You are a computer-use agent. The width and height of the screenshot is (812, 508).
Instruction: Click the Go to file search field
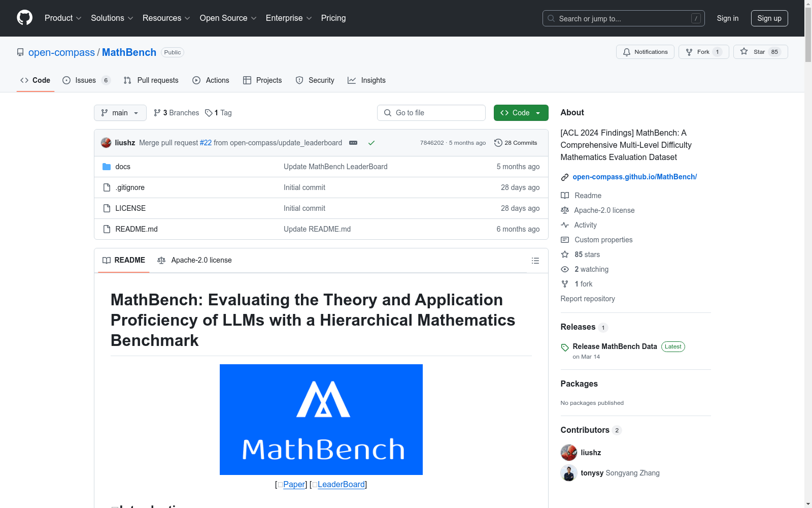[x=431, y=113]
